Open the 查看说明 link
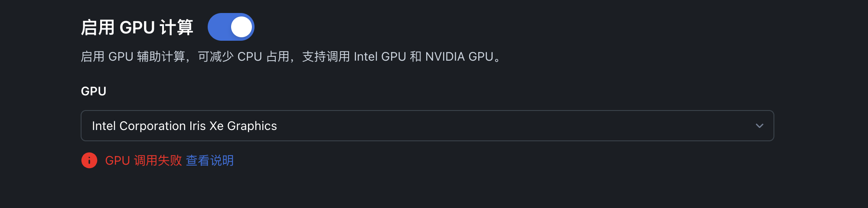Image resolution: width=868 pixels, height=208 pixels. (210, 160)
